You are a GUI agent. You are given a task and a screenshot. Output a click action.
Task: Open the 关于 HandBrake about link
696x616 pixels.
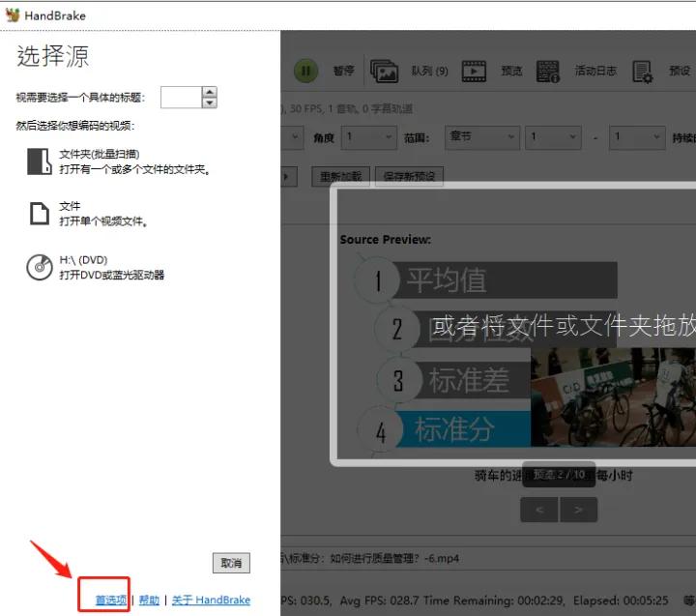(x=211, y=600)
